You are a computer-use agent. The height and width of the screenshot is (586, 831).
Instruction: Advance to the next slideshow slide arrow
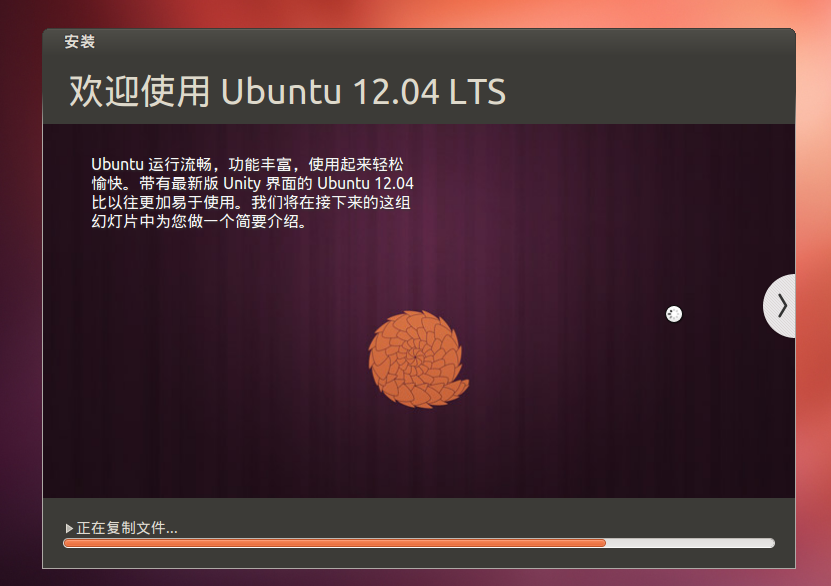coord(780,306)
